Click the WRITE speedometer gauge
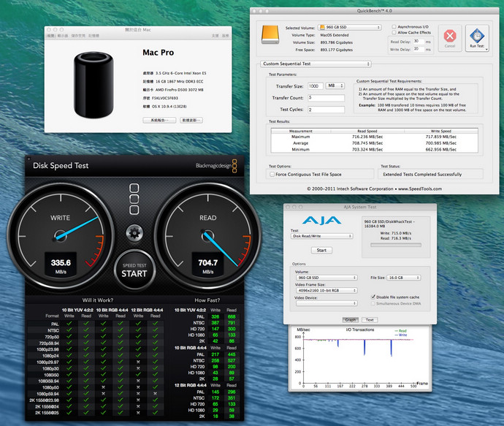This screenshot has width=504, height=426. point(61,236)
